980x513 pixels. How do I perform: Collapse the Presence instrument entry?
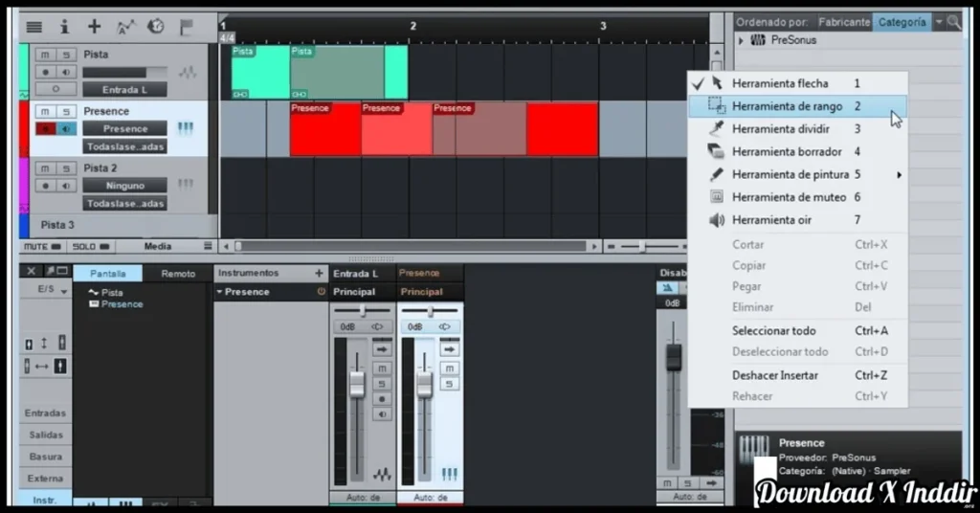[219, 292]
